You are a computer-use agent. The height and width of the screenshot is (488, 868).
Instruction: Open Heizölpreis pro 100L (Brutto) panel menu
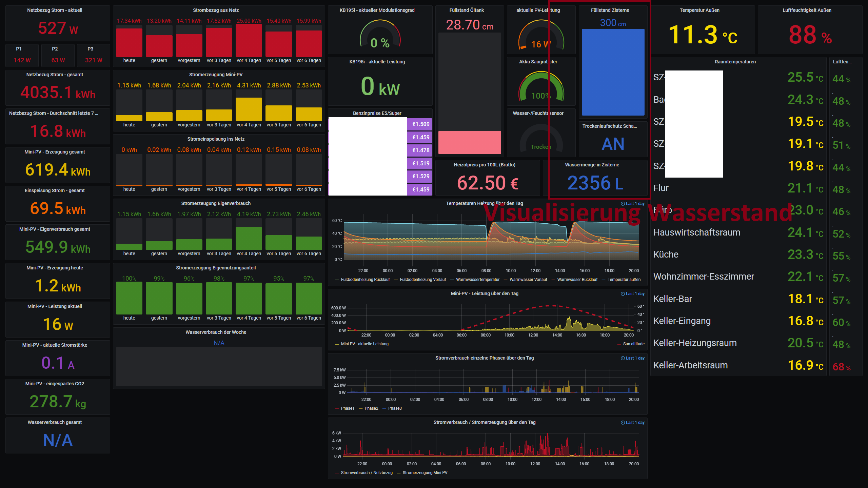point(485,165)
